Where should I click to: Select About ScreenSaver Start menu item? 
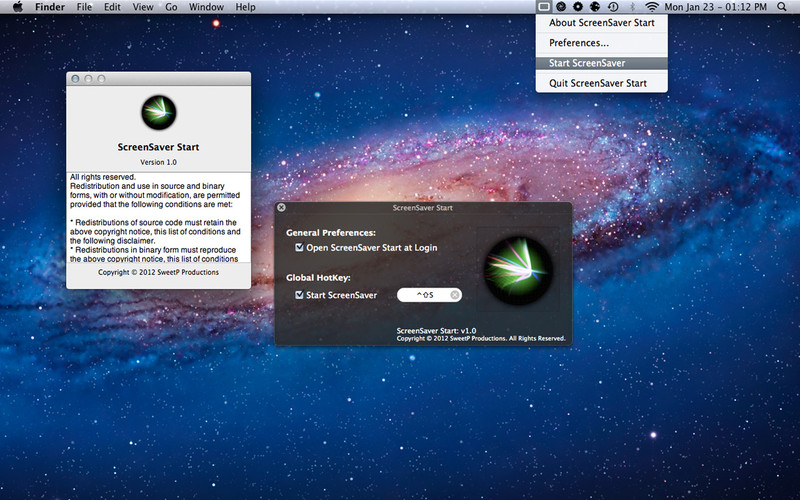[602, 22]
